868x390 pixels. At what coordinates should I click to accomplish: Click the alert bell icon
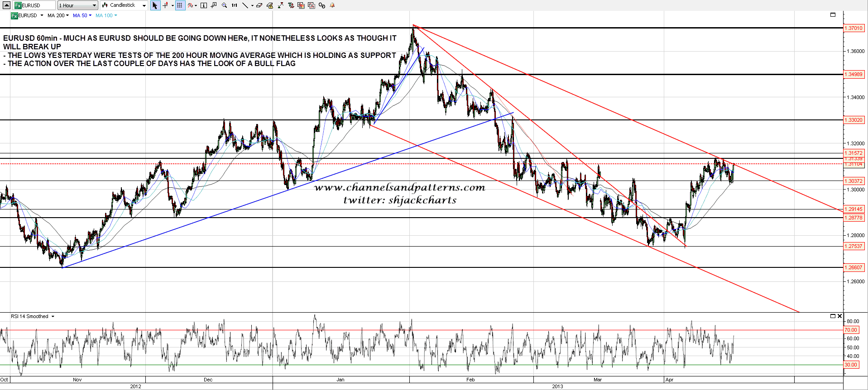(332, 5)
